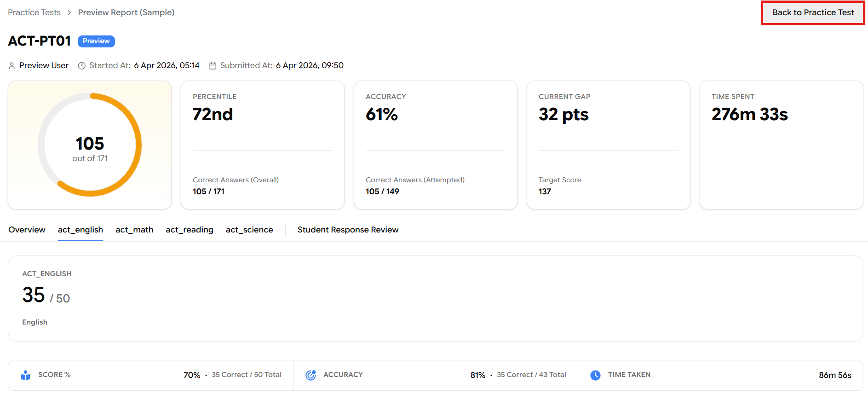The width and height of the screenshot is (868, 406).
Task: Click the Preview User person icon
Action: point(12,66)
